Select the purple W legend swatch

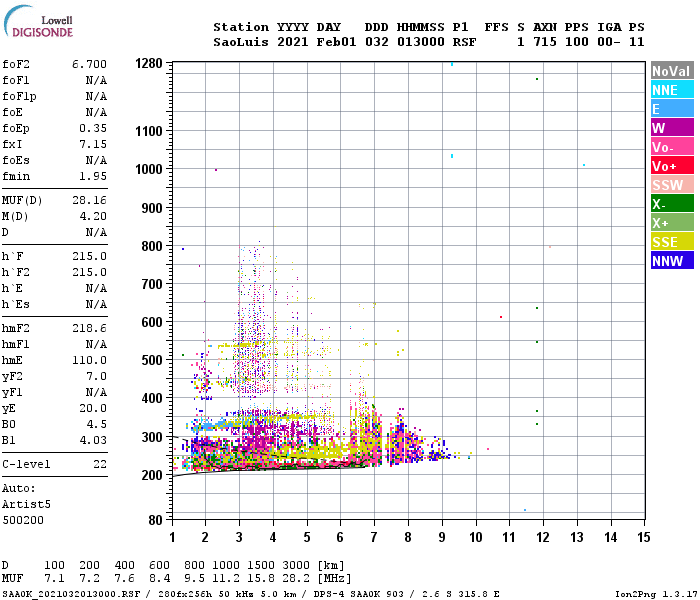tap(672, 128)
